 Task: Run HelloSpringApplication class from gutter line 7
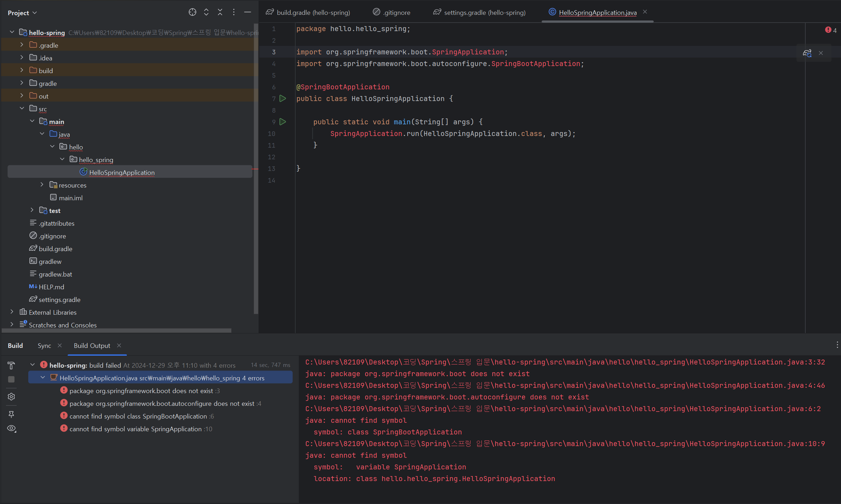point(283,99)
